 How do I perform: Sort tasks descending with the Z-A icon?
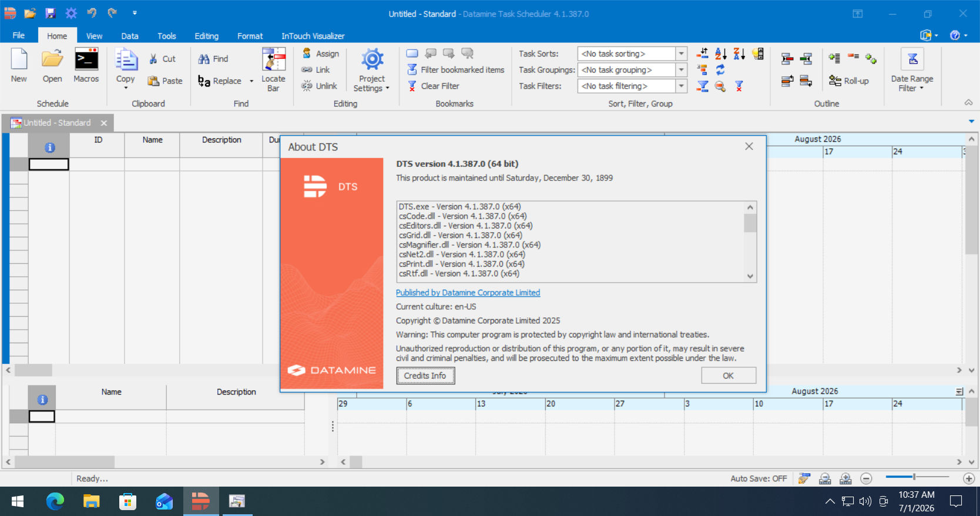pos(739,53)
